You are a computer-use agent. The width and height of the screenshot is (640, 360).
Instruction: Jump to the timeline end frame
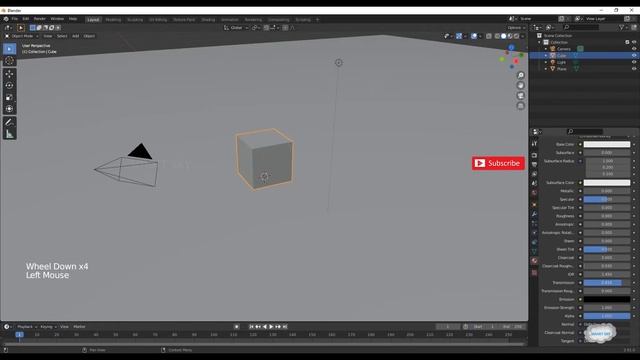[x=285, y=327]
